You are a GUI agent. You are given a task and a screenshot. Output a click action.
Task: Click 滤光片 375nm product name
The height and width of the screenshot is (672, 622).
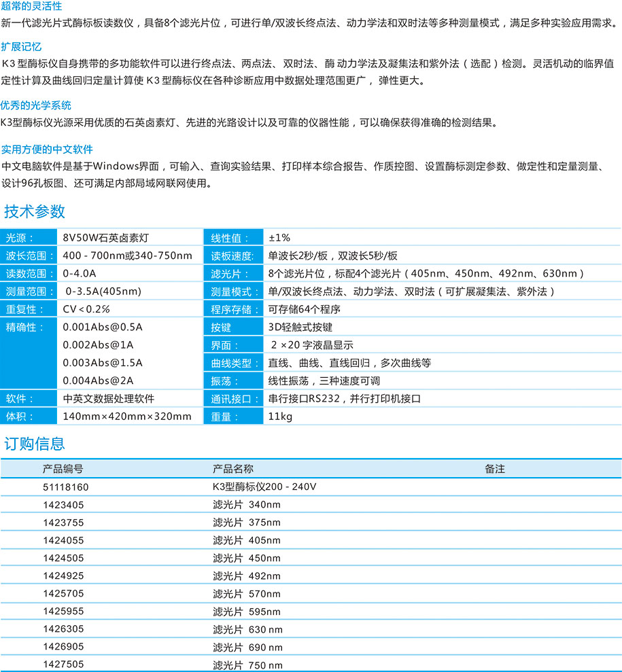pyautogui.click(x=247, y=523)
